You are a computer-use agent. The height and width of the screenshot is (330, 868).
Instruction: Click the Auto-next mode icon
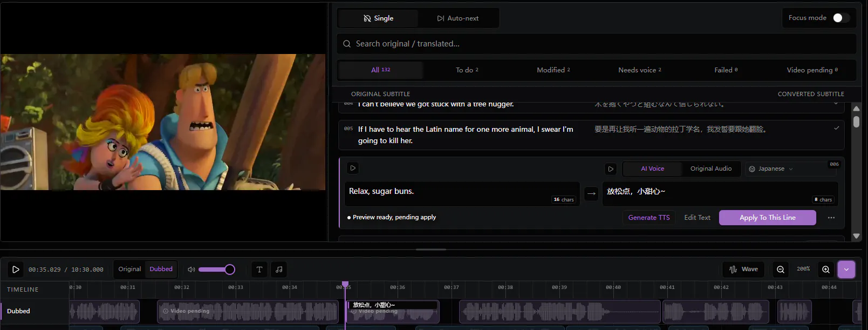click(x=441, y=18)
